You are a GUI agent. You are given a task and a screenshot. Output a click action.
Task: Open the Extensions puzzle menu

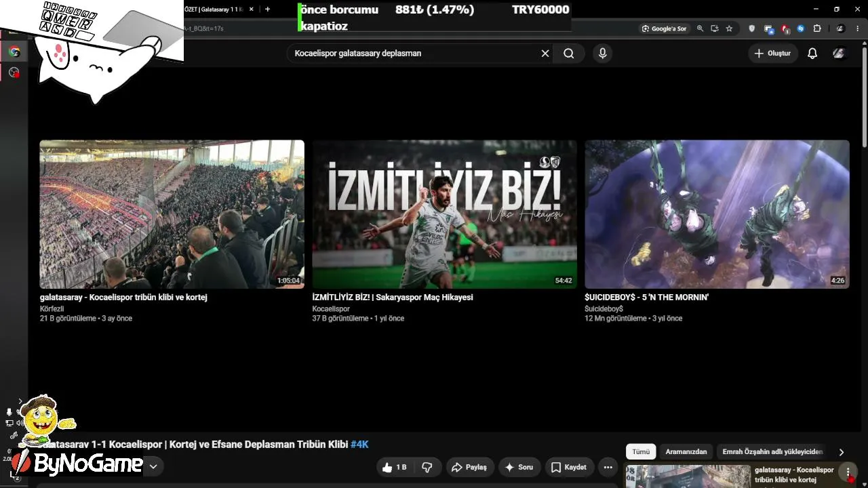(x=817, y=28)
